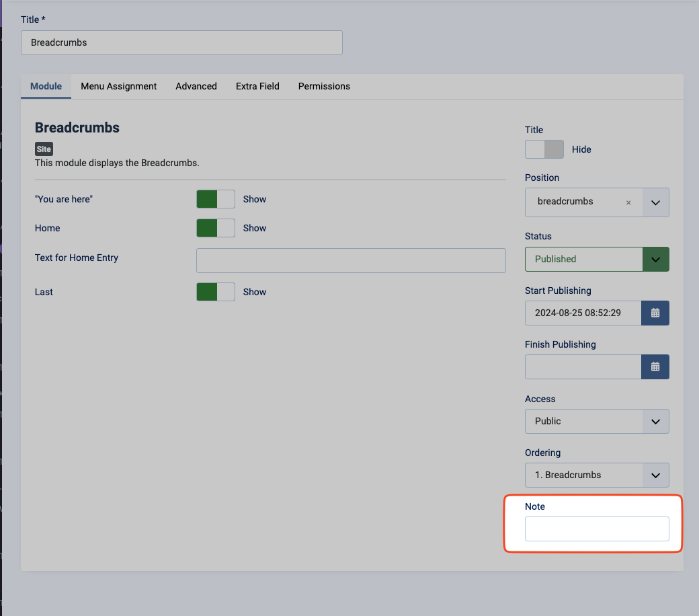The width and height of the screenshot is (699, 616).
Task: Open the Permissions tab
Action: click(324, 86)
